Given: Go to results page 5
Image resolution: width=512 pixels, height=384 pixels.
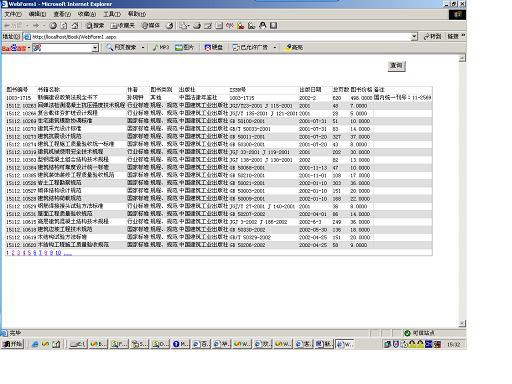Looking at the screenshot, I should 29,253.
